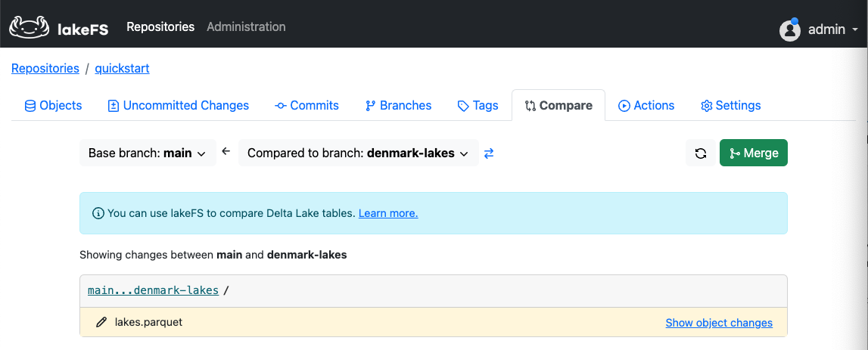Go to Repositories in top navigation
This screenshot has width=868, height=350.
point(160,26)
